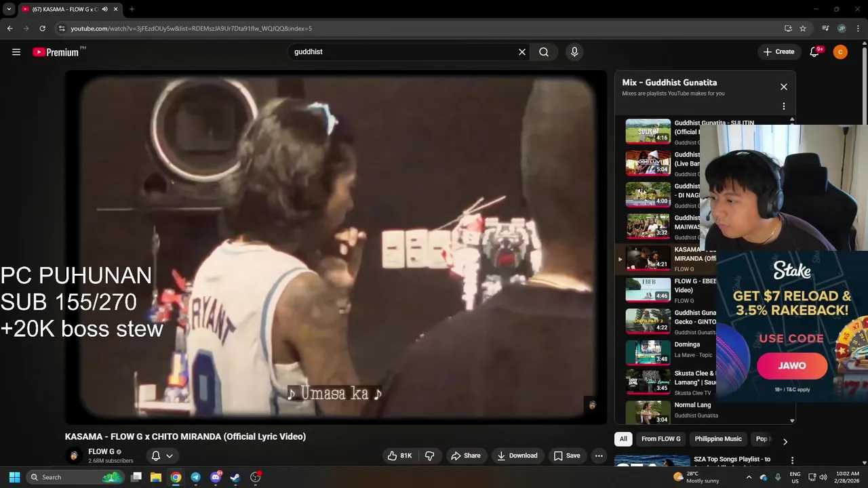This screenshot has width=868, height=488.
Task: Show hidden system tray icons
Action: pyautogui.click(x=749, y=477)
